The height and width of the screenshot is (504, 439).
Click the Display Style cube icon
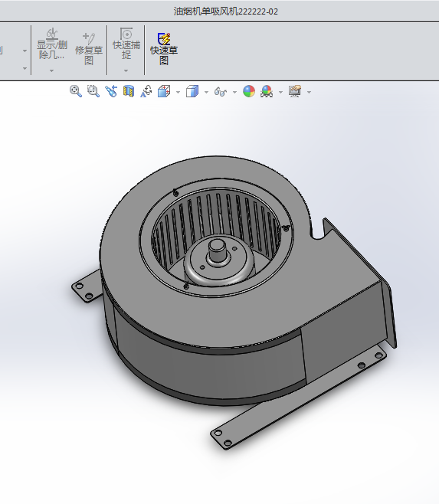click(x=192, y=91)
